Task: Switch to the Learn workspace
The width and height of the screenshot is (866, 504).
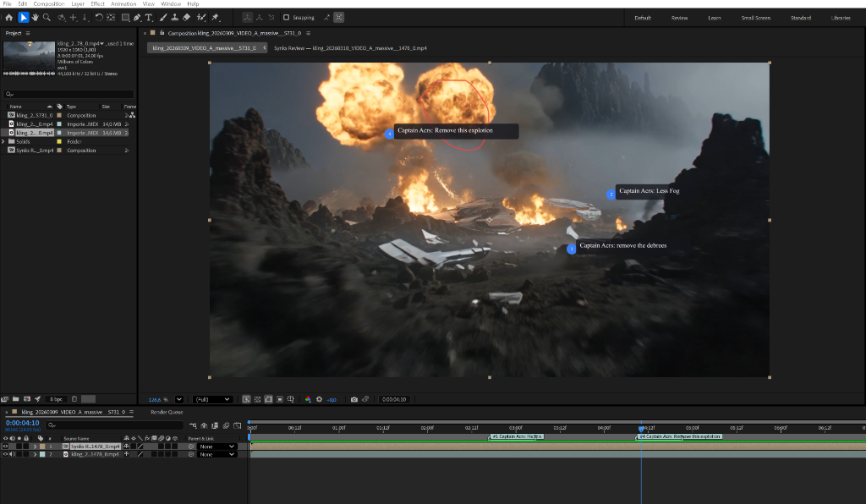Action: tap(715, 18)
